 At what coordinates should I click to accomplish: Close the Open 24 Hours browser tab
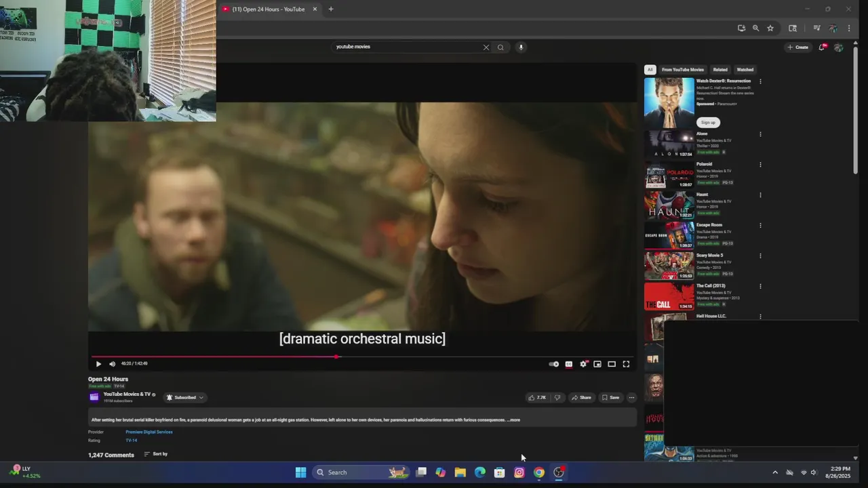pyautogui.click(x=315, y=9)
